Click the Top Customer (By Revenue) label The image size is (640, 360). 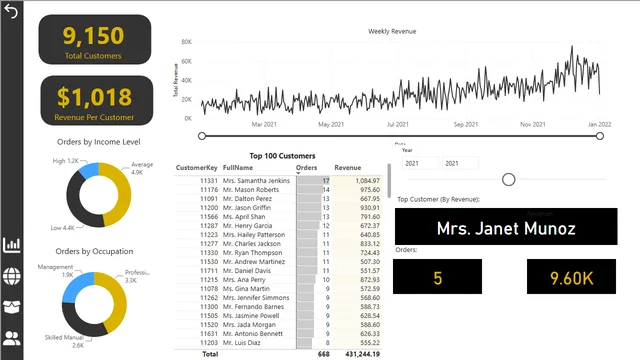tap(439, 200)
